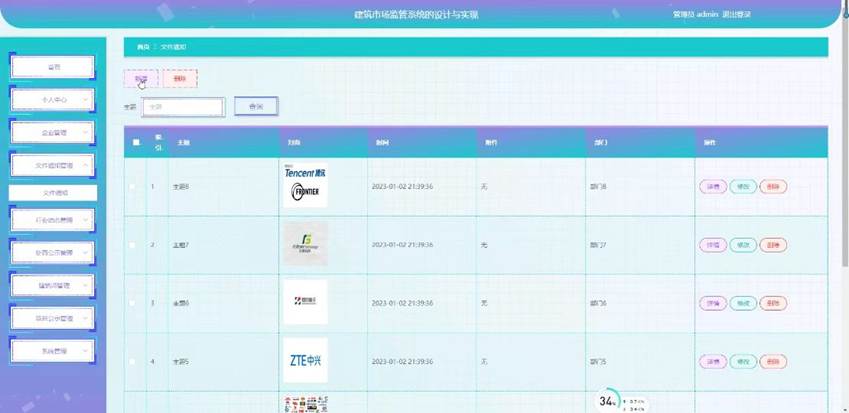Click 删除 for row 3 (部门6)
849x413 pixels.
[773, 303]
